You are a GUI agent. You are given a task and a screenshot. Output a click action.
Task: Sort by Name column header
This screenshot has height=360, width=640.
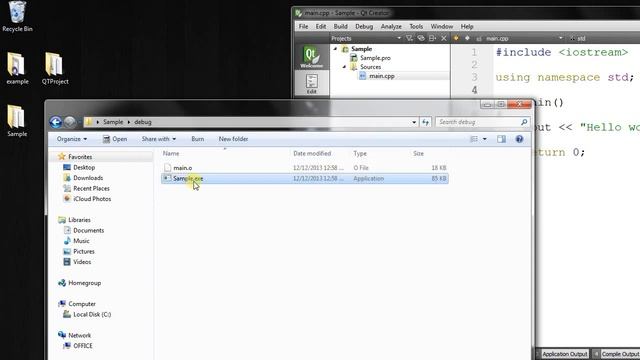click(x=171, y=153)
